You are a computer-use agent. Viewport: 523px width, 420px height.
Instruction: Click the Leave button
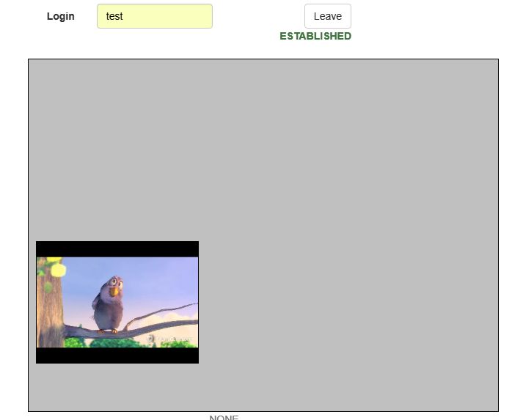pyautogui.click(x=327, y=16)
